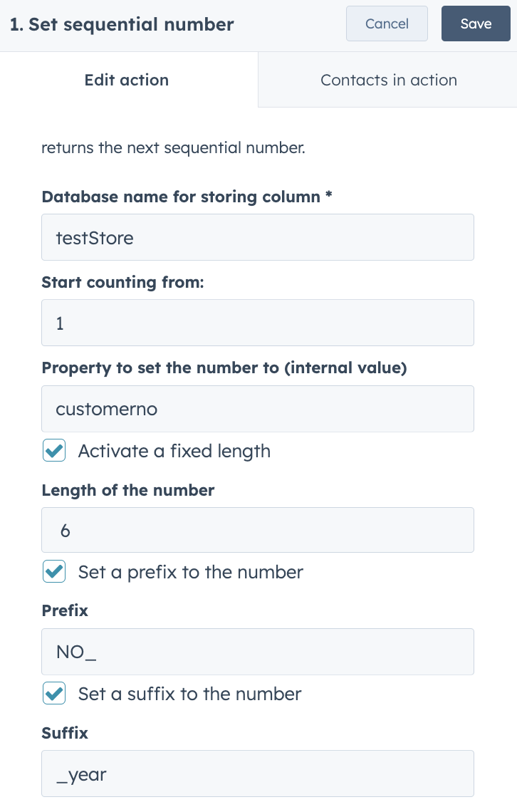Click the 'Set a prefix to the number' text
The image size is (517, 812).
190,572
